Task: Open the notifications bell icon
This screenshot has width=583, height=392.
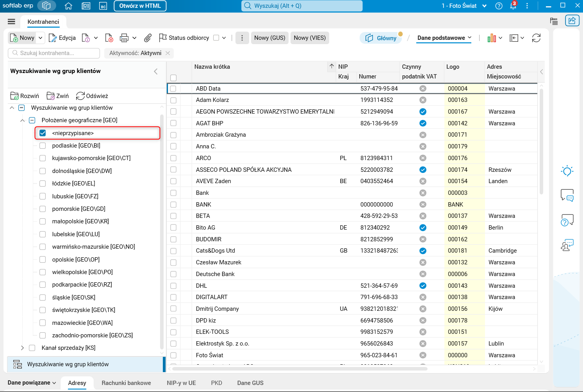Action: click(x=513, y=6)
